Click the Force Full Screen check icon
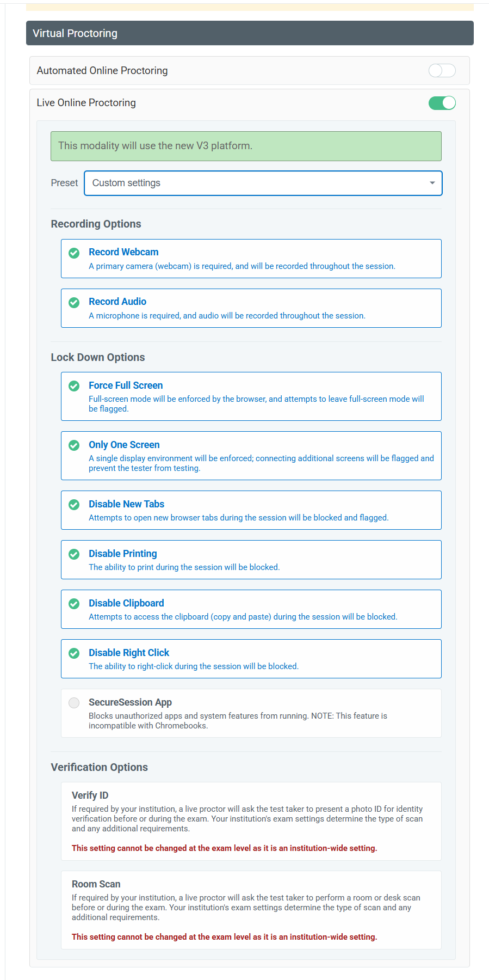489x980 pixels. point(74,386)
